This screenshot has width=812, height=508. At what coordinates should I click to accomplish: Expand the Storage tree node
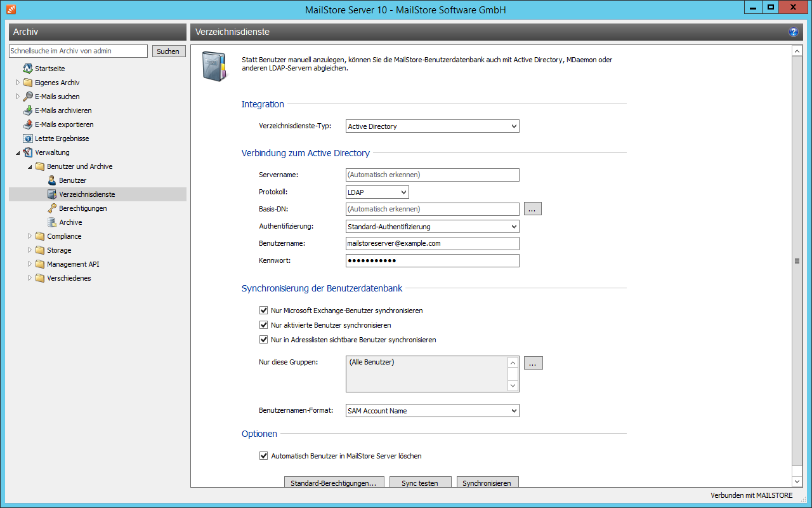(30, 250)
